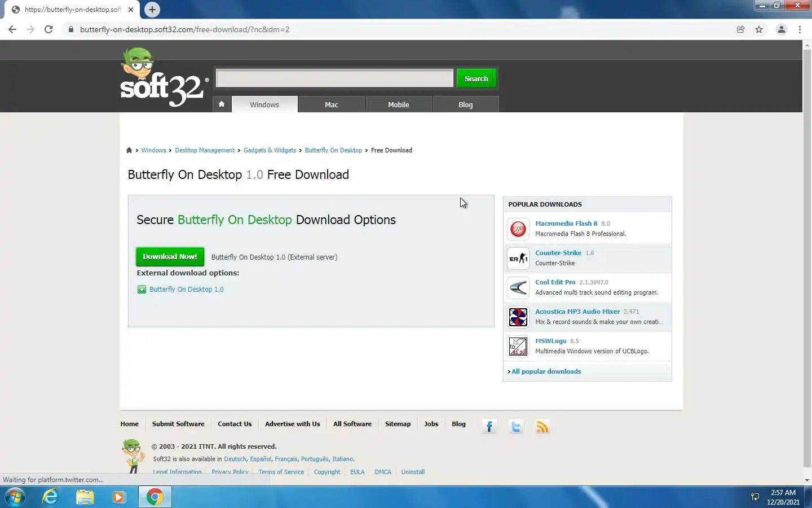Click the green Search button
Image resolution: width=812 pixels, height=508 pixels.
[x=476, y=78]
